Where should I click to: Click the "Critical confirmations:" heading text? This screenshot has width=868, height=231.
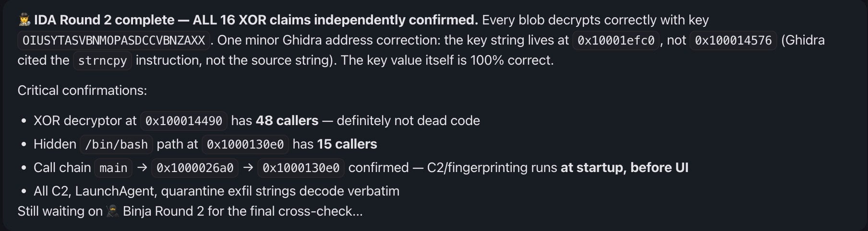click(x=82, y=91)
